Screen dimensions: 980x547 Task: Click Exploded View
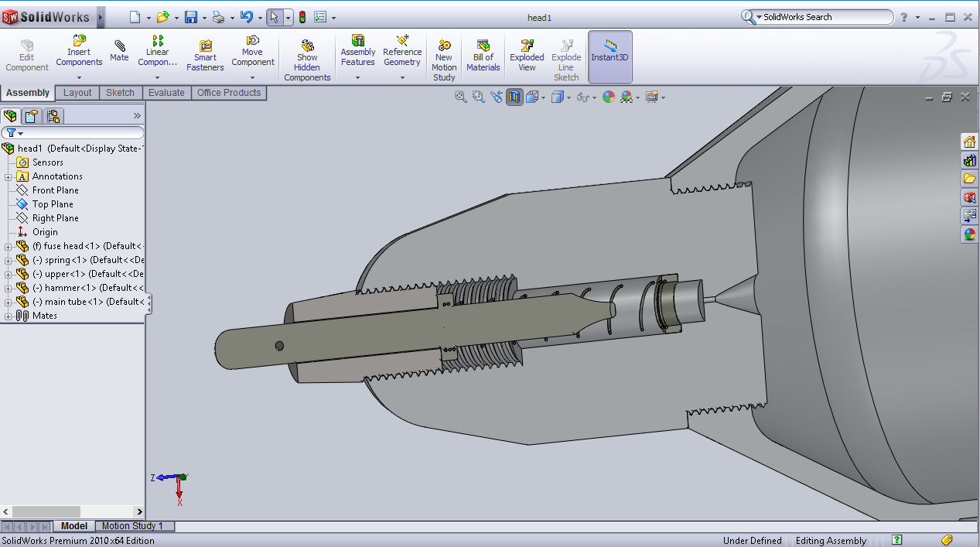[527, 56]
